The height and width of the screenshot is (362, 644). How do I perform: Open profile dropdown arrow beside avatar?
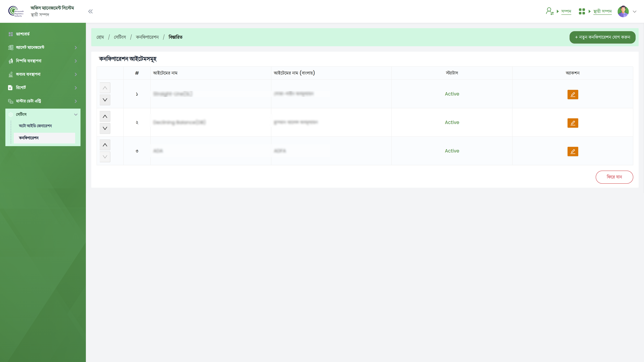pyautogui.click(x=634, y=12)
